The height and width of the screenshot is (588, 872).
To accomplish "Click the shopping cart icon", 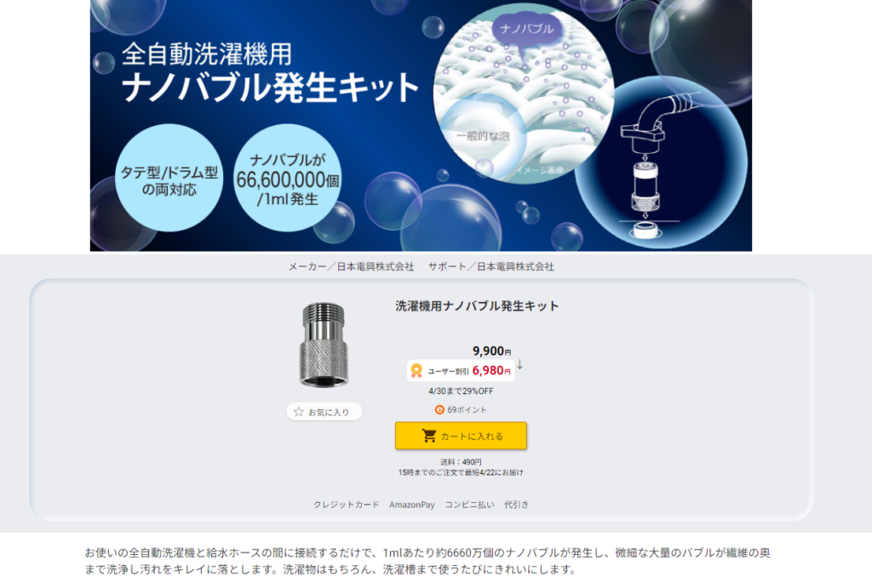I will pos(429,436).
